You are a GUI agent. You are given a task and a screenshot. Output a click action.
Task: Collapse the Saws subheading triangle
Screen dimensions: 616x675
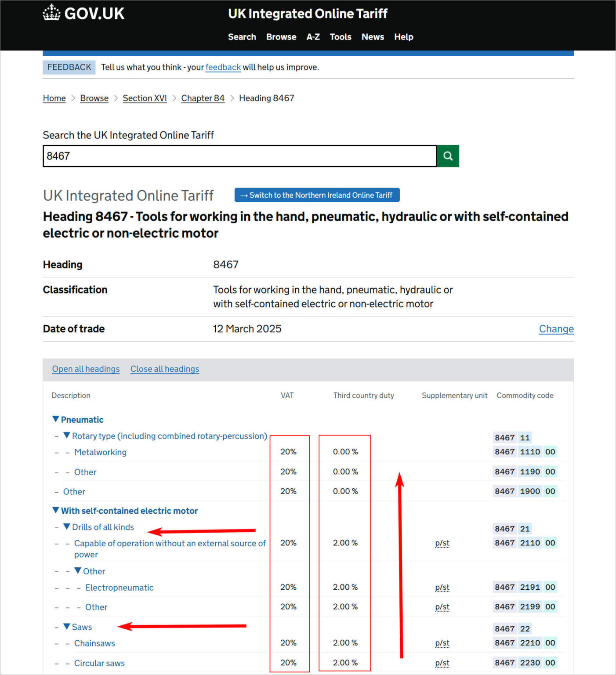point(66,626)
